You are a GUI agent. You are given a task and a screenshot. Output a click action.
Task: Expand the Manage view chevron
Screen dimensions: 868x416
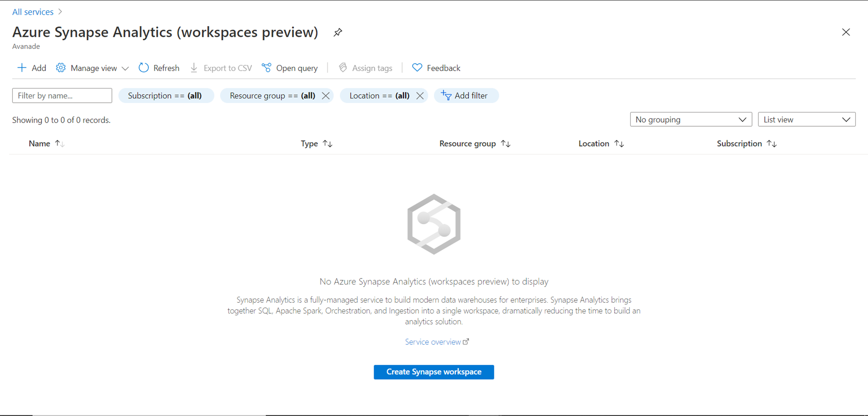[125, 69]
